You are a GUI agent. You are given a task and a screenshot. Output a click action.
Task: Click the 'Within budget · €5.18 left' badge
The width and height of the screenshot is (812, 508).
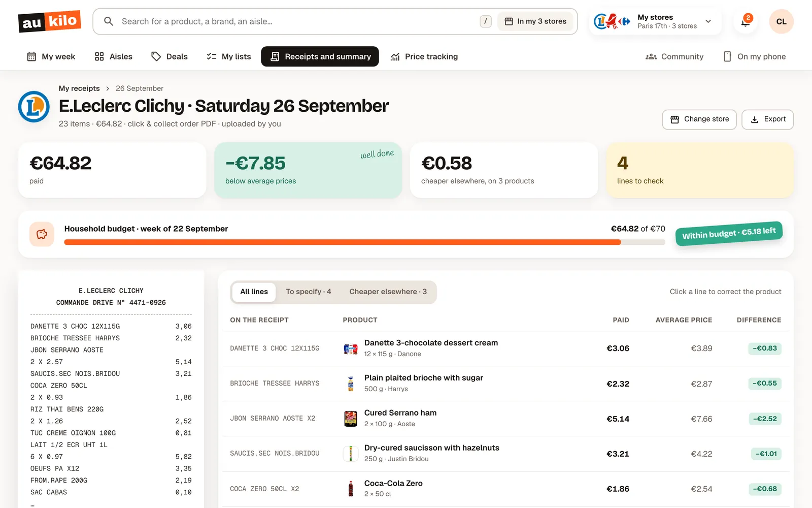[x=729, y=234]
